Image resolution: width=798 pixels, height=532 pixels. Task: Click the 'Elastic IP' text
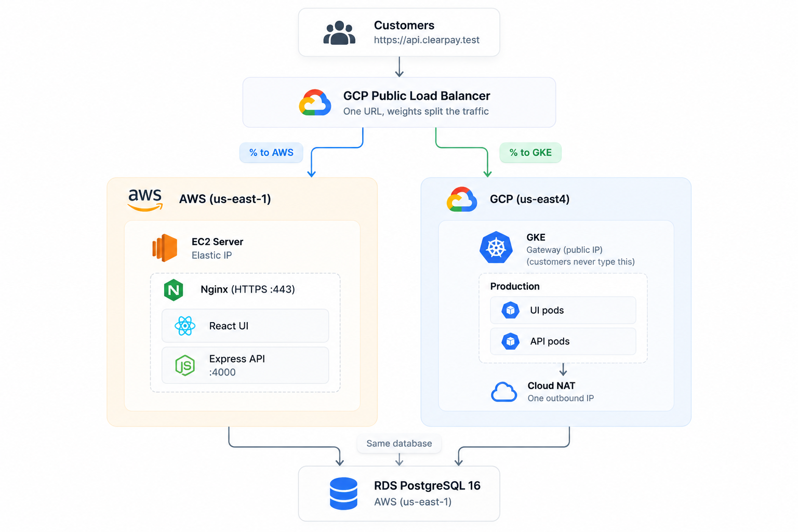click(211, 255)
